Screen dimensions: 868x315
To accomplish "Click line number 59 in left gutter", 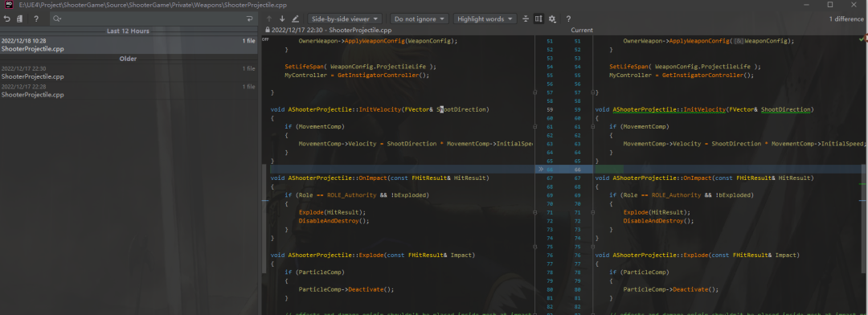I will click(x=549, y=109).
